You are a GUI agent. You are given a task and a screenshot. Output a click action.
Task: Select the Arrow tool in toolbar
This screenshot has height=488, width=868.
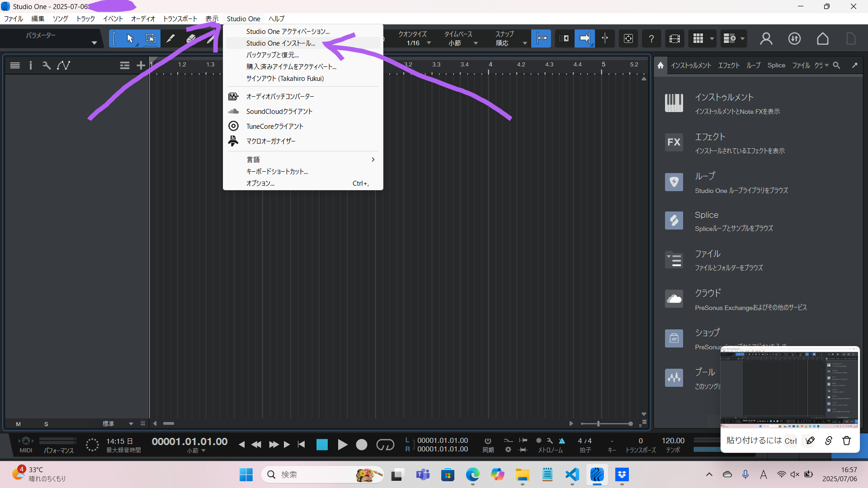(x=130, y=38)
